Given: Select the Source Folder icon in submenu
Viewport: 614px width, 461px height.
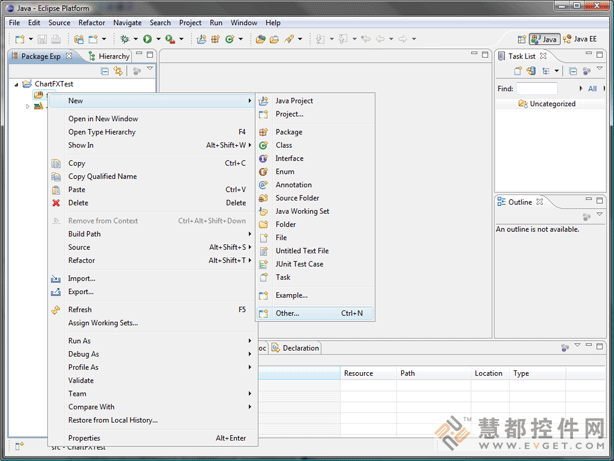Looking at the screenshot, I should coord(264,198).
